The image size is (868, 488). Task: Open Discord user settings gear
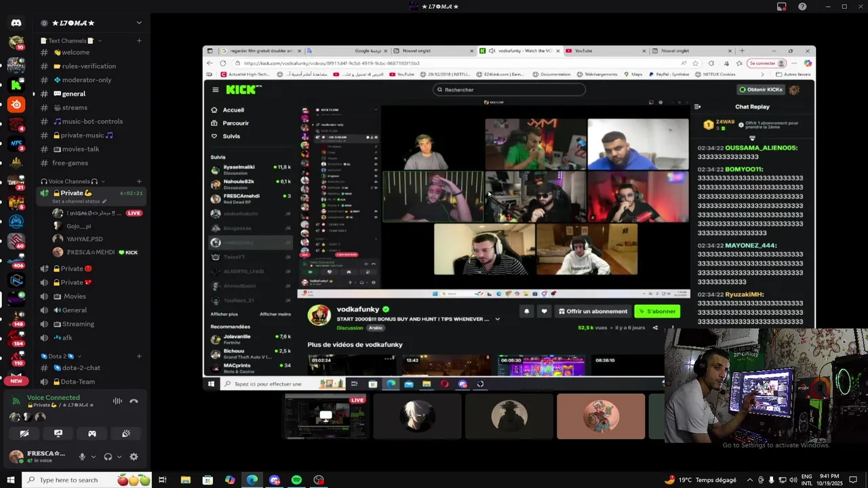134,457
